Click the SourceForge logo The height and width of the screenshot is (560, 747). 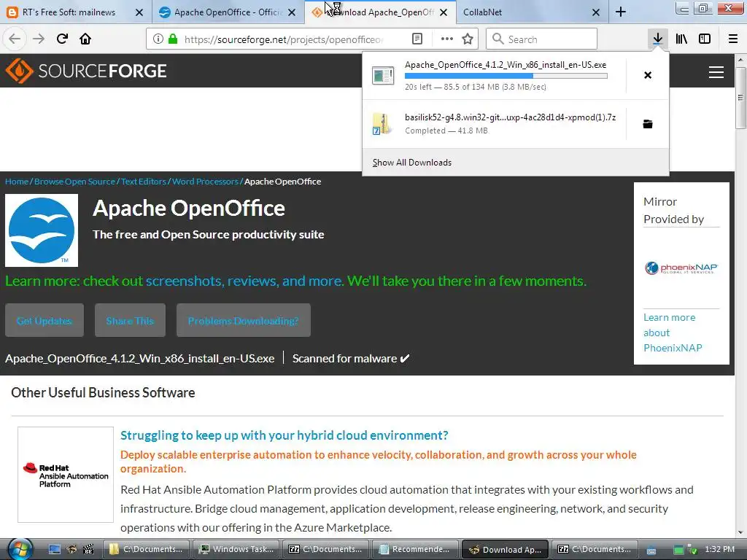pyautogui.click(x=86, y=71)
